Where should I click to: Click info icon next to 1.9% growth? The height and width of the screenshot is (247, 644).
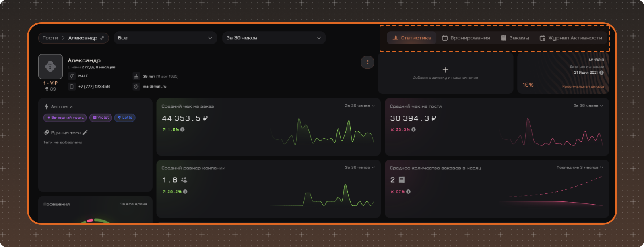point(182,129)
